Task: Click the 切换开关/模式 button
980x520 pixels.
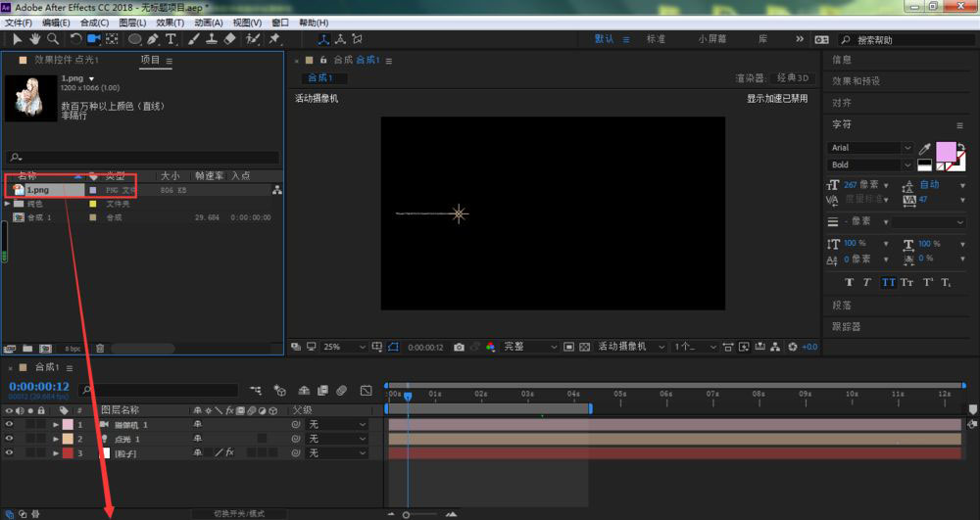Action: coord(239,514)
